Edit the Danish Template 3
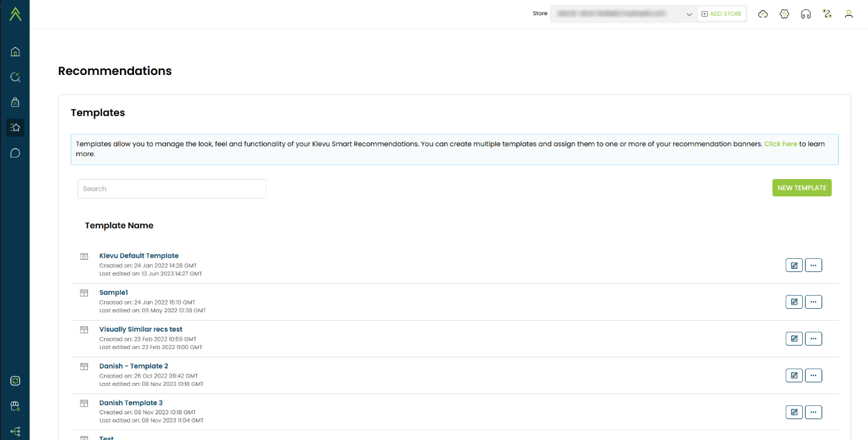Screen dimensions: 868x440 pyautogui.click(x=794, y=412)
